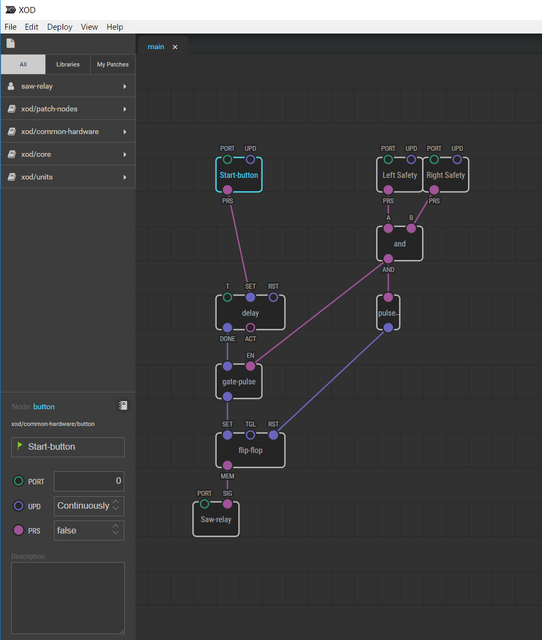
Task: Open the View menu
Action: 89,27
